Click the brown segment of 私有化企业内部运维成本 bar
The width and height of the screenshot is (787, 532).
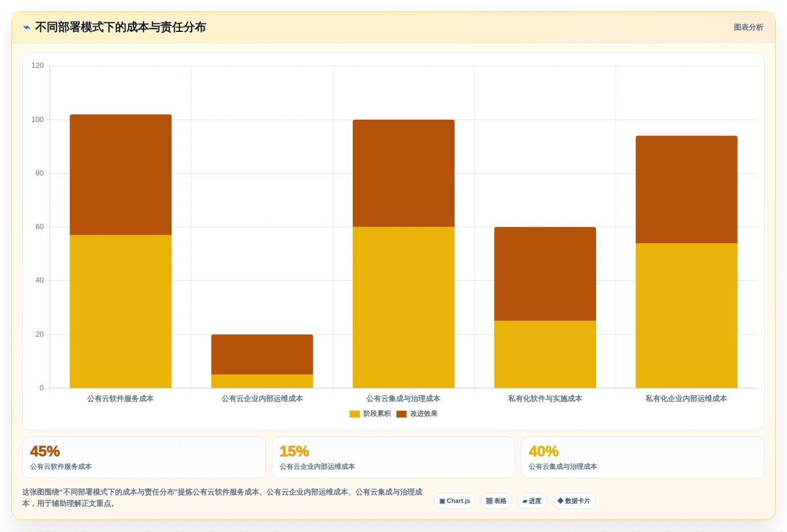point(687,190)
